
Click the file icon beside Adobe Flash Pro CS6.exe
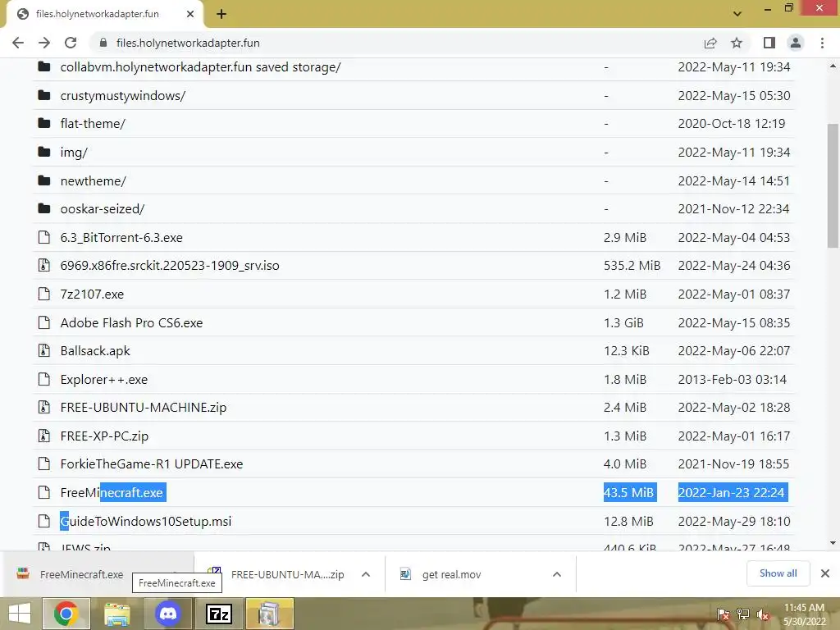pyautogui.click(x=44, y=322)
